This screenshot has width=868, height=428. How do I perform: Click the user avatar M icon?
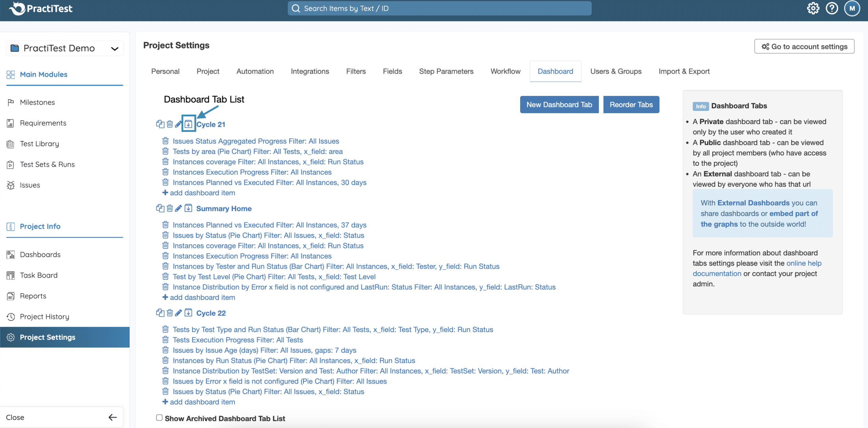coord(852,8)
